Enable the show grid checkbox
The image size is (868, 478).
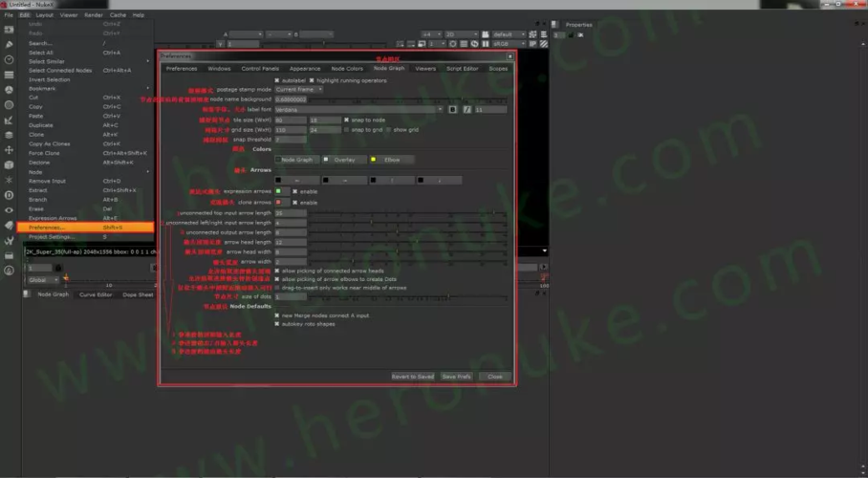(389, 130)
